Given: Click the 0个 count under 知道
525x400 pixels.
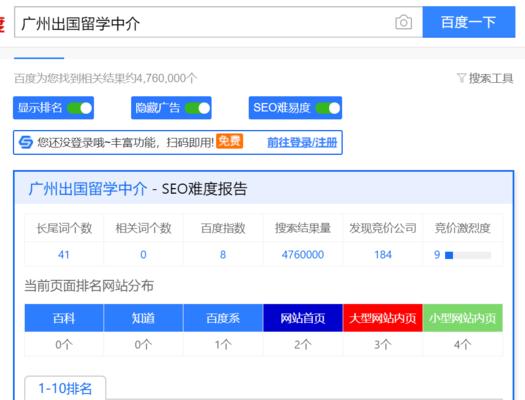Looking at the screenshot, I should click(x=143, y=344).
